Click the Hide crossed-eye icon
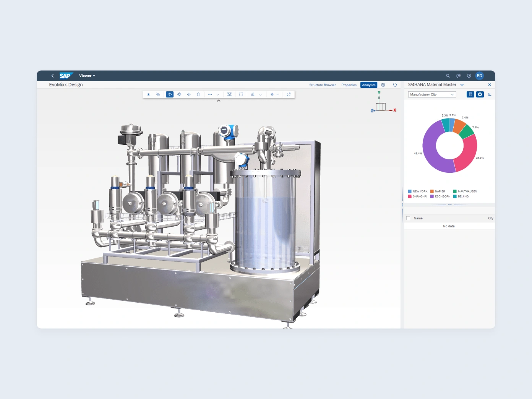This screenshot has width=532, height=399. pos(158,94)
